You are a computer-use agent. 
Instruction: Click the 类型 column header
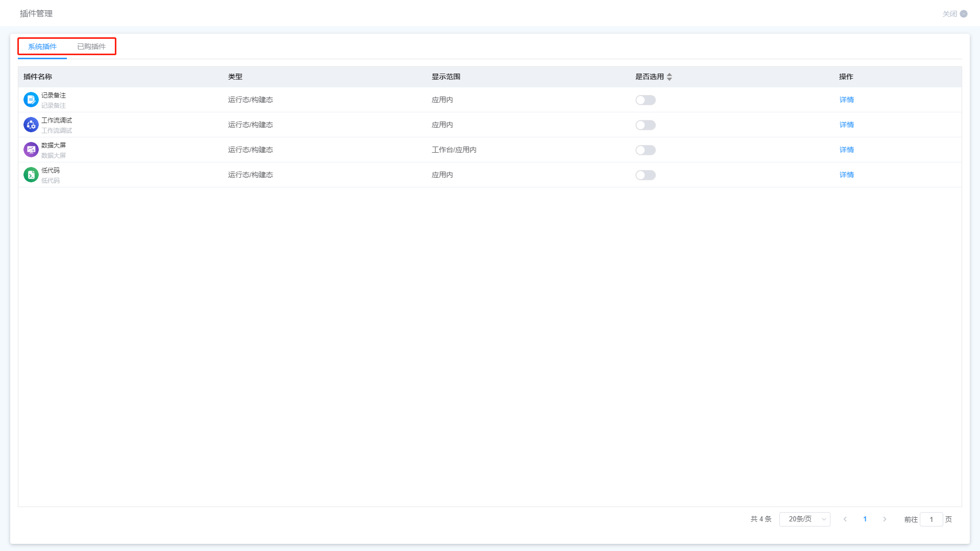(x=235, y=77)
